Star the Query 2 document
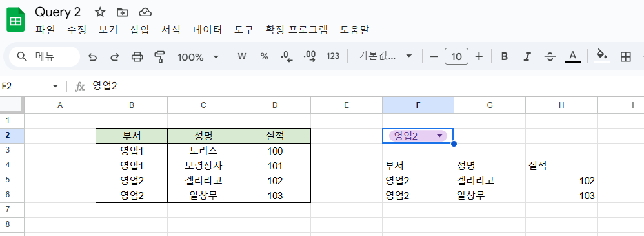The image size is (644, 236). pos(100,12)
